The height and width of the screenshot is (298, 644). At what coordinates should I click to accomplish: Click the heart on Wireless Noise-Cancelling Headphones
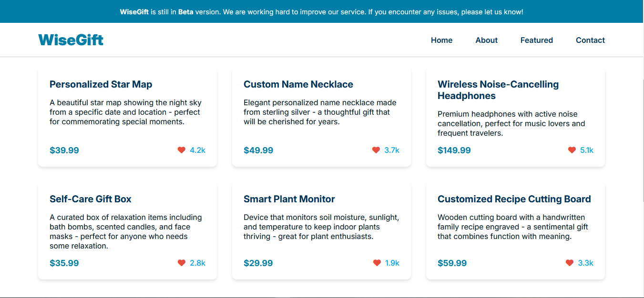[572, 150]
